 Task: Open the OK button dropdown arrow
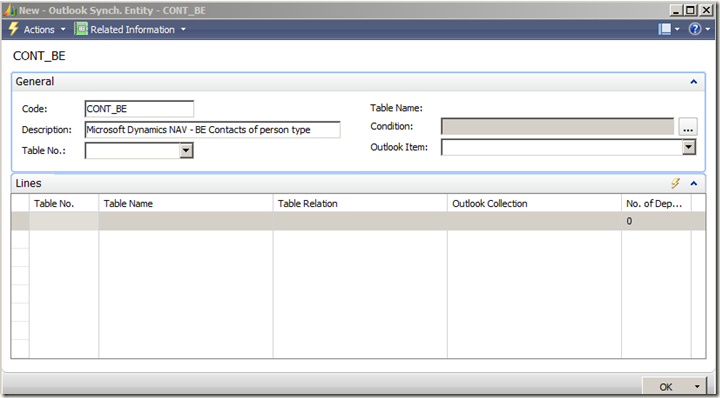pyautogui.click(x=697, y=387)
